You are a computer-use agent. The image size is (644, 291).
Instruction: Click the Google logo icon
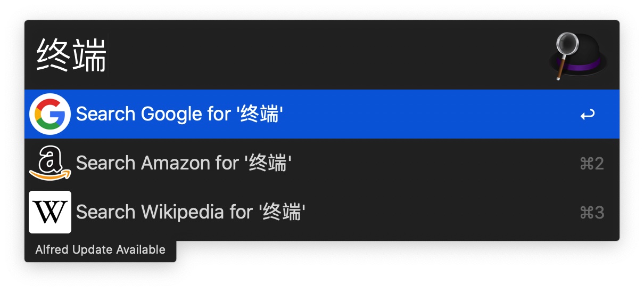click(x=50, y=114)
